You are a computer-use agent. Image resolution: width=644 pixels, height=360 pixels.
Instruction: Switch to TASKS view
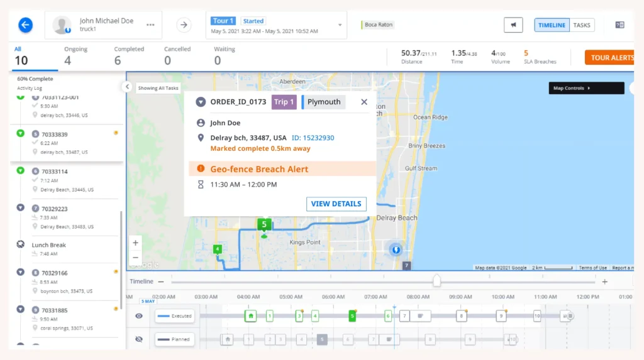(582, 25)
